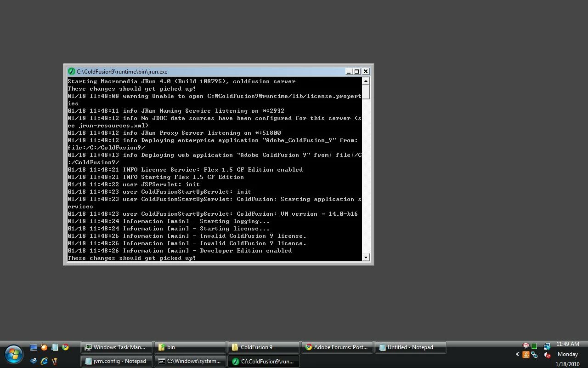
Task: Click the jrun.exe taskbar button
Action: click(x=264, y=361)
